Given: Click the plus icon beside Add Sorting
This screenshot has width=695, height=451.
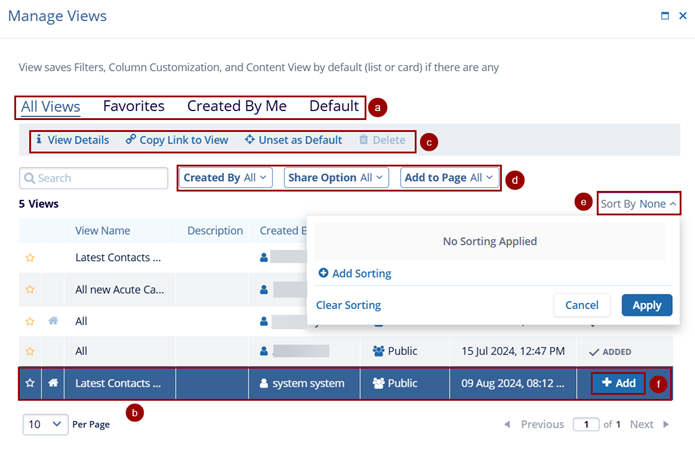Looking at the screenshot, I should tap(323, 273).
